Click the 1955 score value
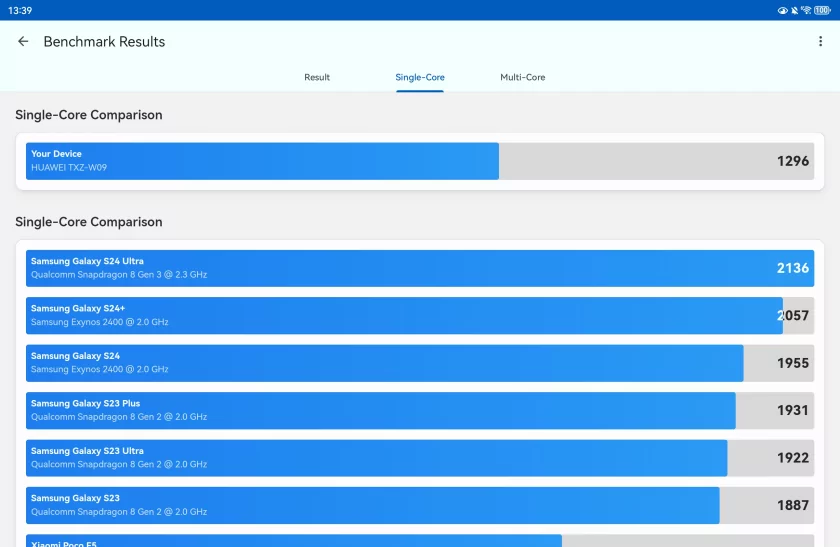 pyautogui.click(x=793, y=363)
